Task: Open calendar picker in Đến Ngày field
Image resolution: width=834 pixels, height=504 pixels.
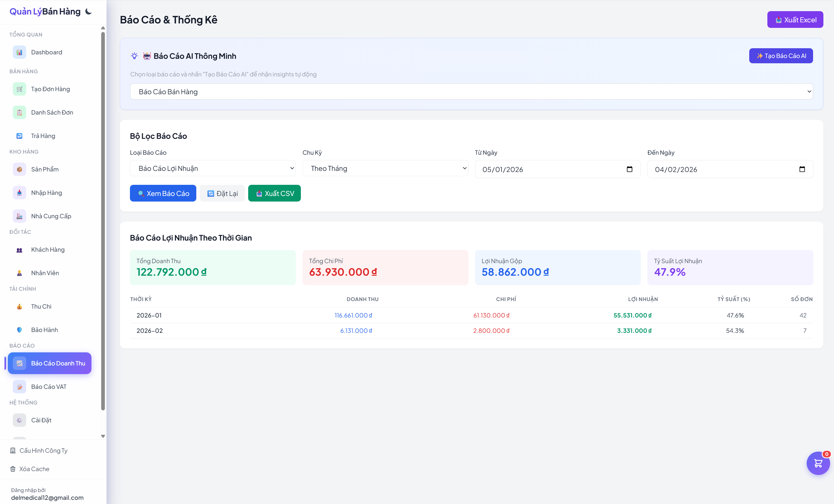Action: coord(802,169)
